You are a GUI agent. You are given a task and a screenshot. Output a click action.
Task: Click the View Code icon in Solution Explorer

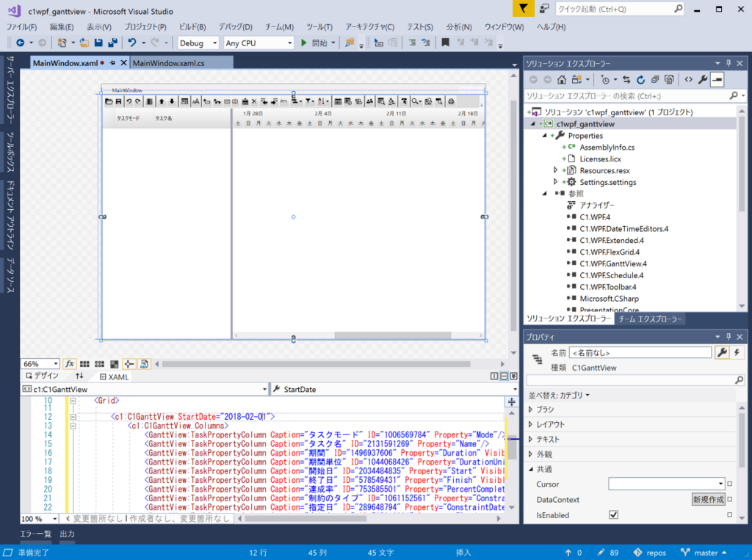[x=689, y=79]
